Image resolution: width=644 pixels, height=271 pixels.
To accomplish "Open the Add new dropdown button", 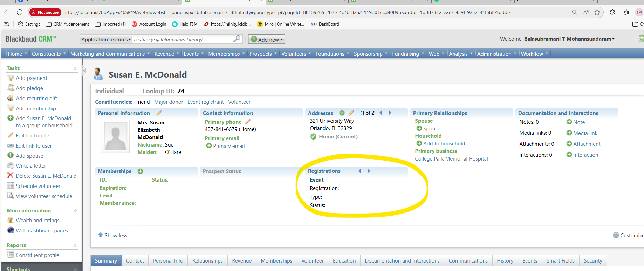I will click(x=267, y=39).
